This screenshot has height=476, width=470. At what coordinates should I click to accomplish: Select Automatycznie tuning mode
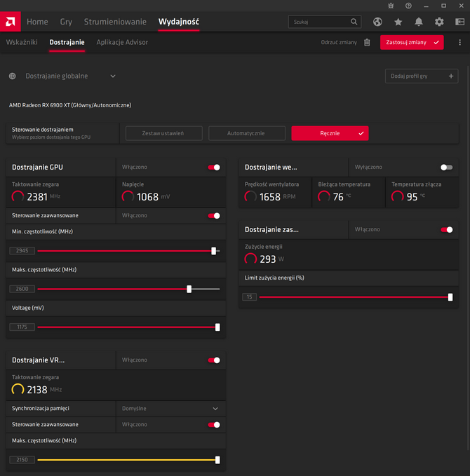click(247, 133)
